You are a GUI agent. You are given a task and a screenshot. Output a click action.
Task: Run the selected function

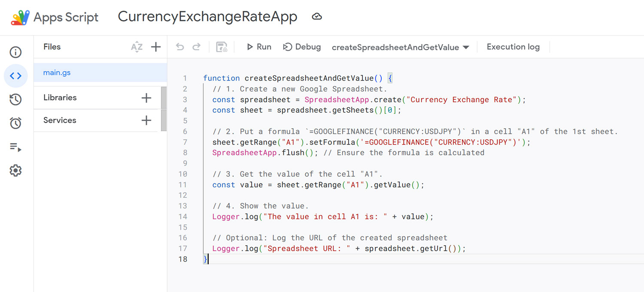pyautogui.click(x=259, y=47)
